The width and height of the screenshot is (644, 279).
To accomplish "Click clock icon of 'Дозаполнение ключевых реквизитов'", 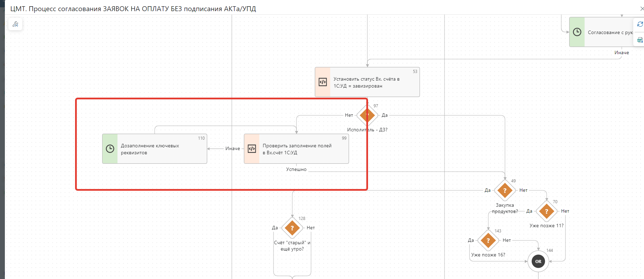I will click(x=110, y=149).
